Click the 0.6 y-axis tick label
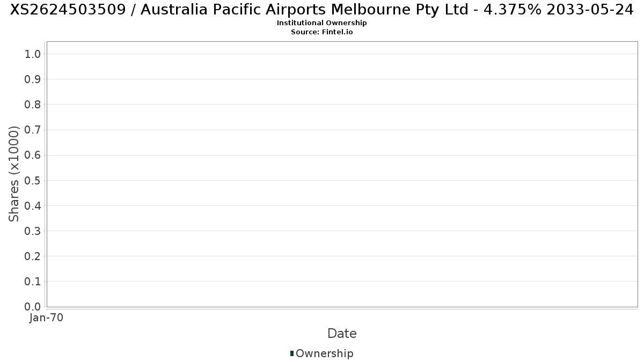 33,155
